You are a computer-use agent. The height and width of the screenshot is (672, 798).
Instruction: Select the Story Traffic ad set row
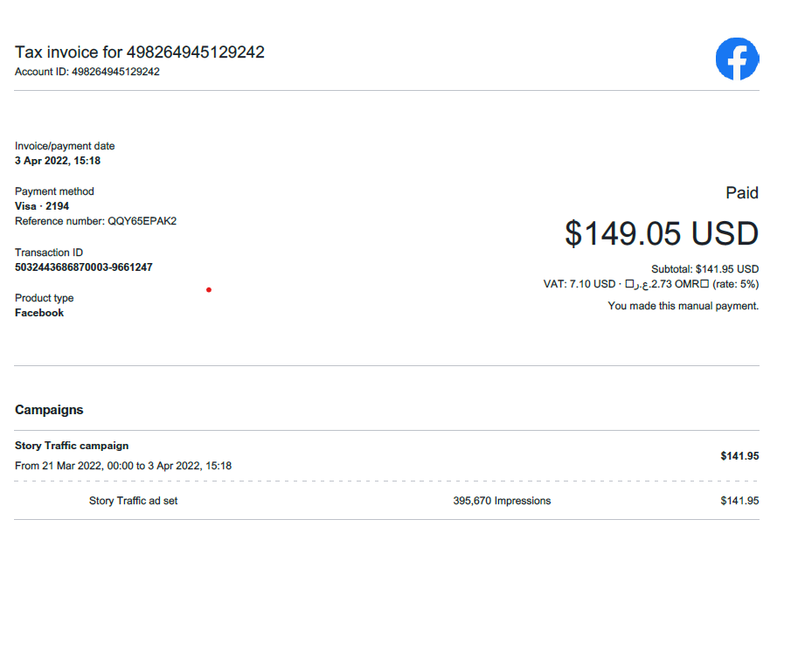(133, 501)
